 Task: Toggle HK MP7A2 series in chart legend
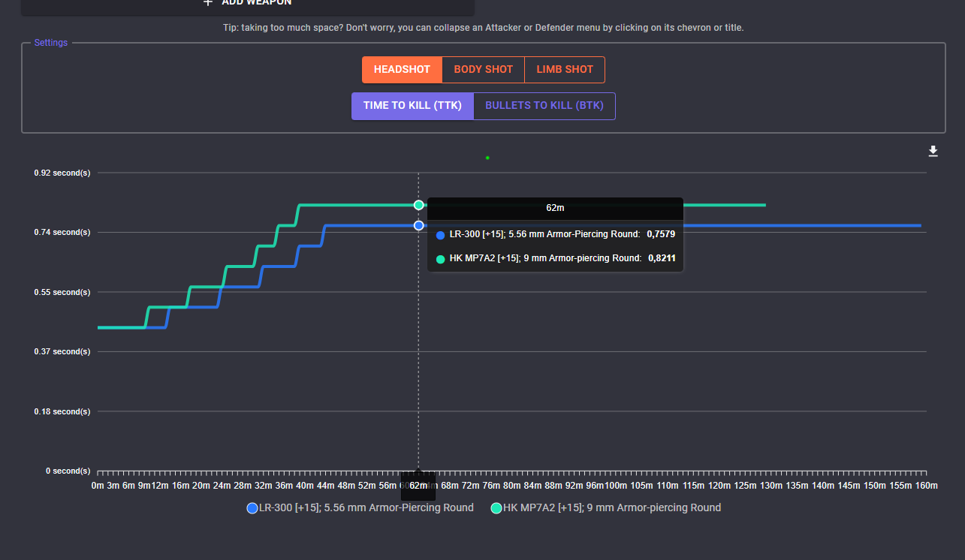[x=606, y=508]
